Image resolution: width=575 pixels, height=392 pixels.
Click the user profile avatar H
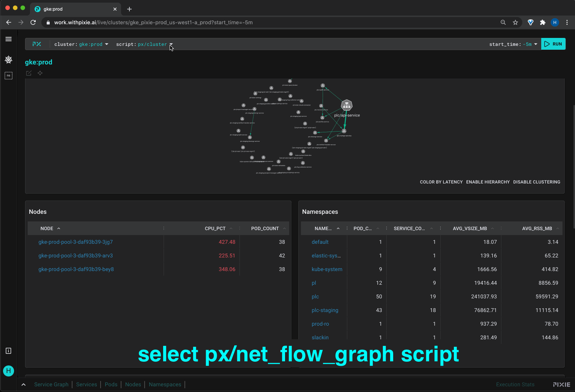(x=8, y=371)
